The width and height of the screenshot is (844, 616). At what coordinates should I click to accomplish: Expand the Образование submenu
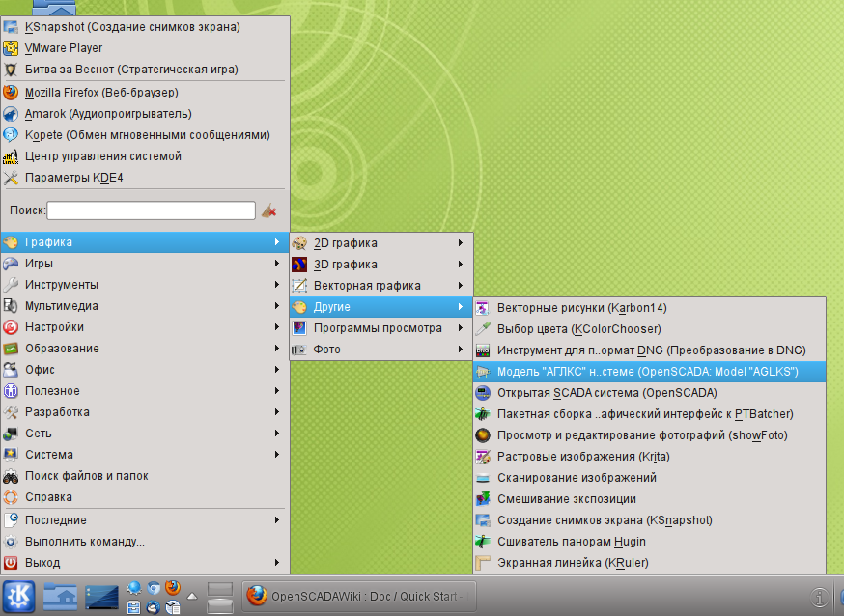point(145,349)
